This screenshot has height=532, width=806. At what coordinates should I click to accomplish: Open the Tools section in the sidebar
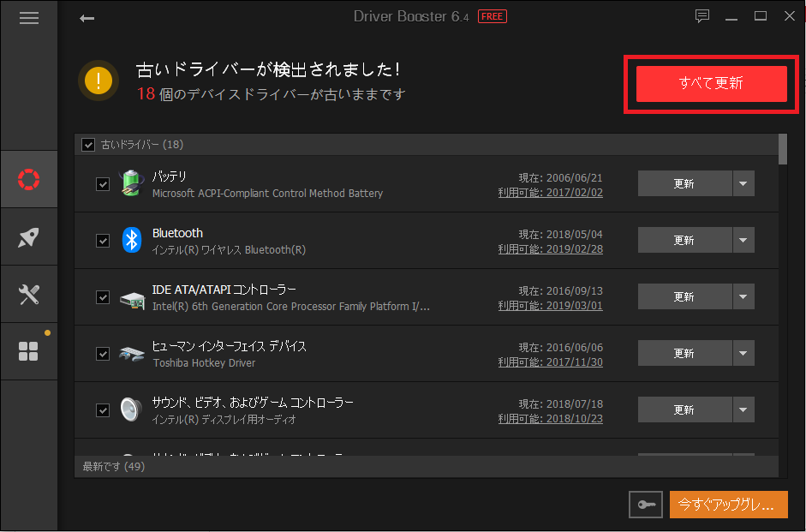tap(28, 294)
